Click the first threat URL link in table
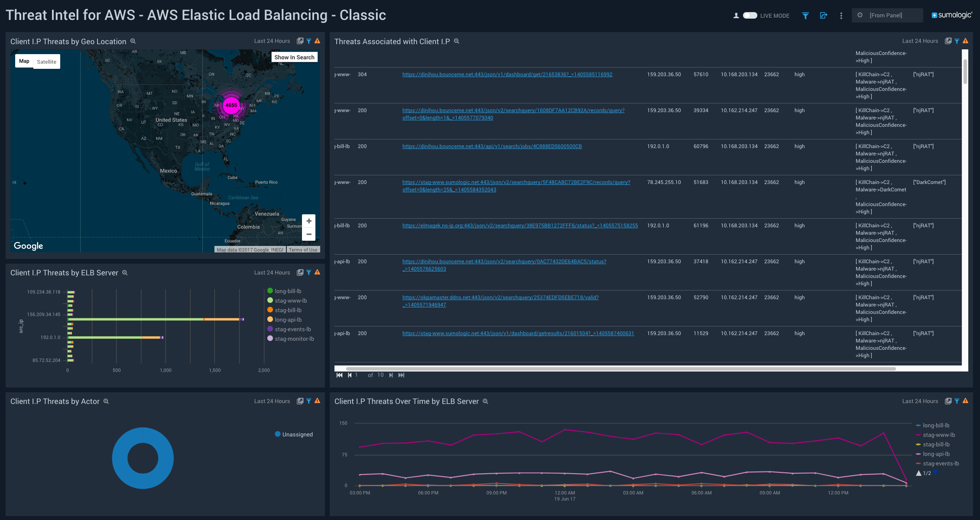980x520 pixels. (x=507, y=74)
